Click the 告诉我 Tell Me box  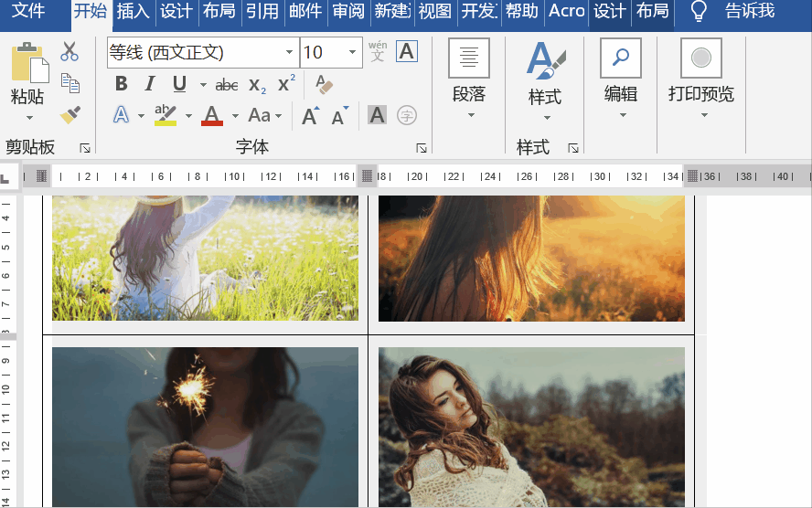[750, 11]
